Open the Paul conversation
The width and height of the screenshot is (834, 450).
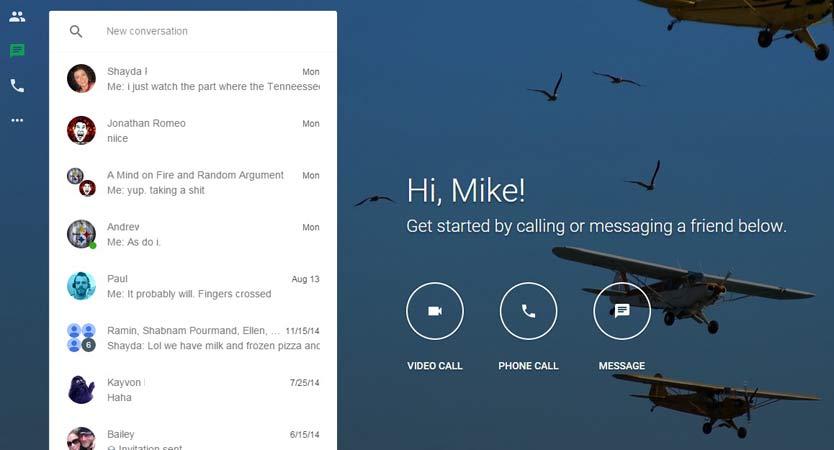[193, 286]
